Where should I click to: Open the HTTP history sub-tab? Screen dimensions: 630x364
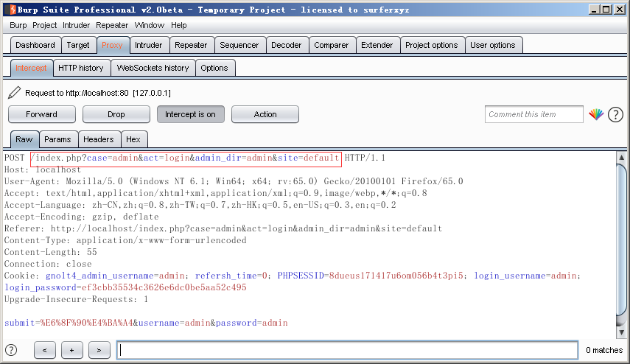(81, 68)
